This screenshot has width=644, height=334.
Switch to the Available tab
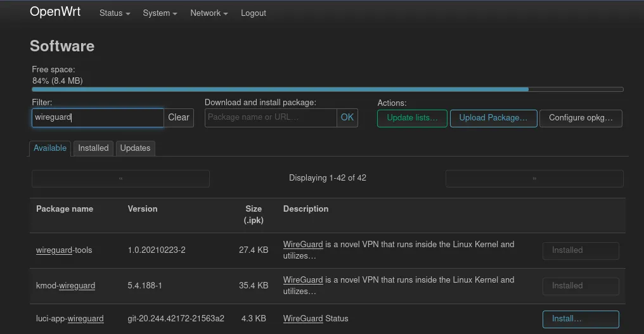(x=50, y=148)
